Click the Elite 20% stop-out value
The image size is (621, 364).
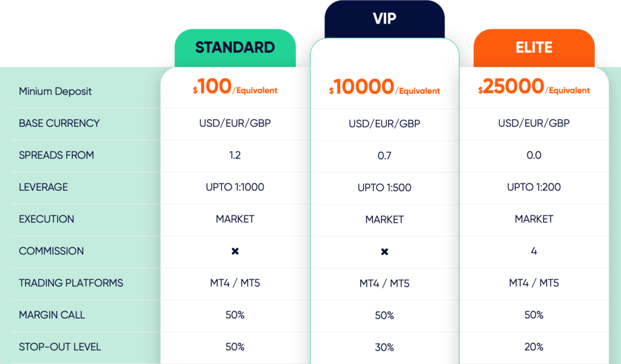tap(534, 347)
